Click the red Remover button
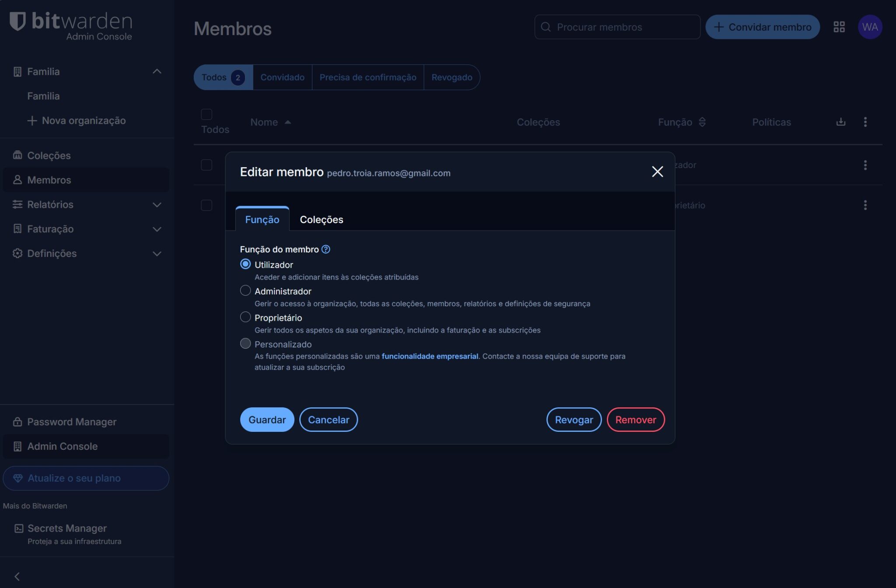 pyautogui.click(x=635, y=420)
